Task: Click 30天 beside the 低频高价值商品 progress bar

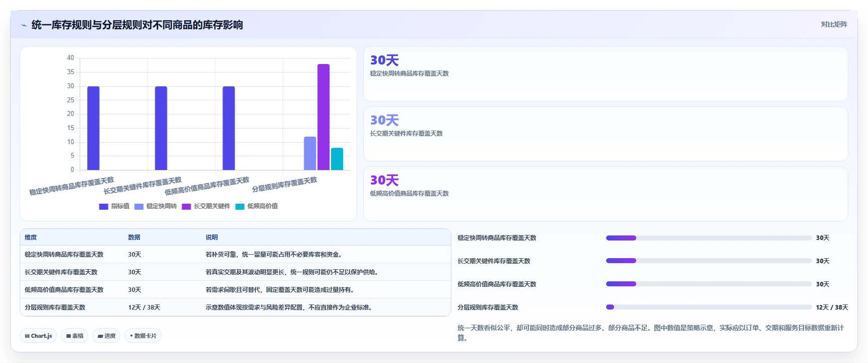Action: coord(823,284)
